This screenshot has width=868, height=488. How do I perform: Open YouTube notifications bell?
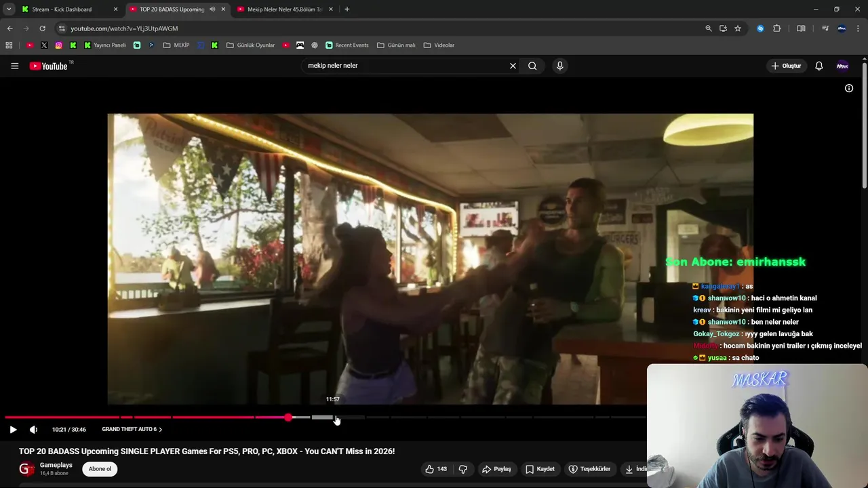[x=818, y=66]
